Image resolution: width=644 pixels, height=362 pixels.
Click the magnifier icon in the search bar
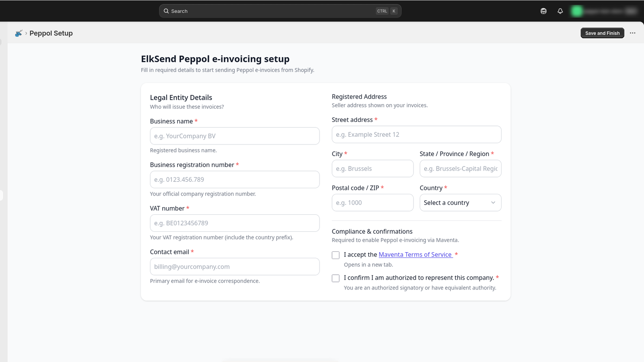click(166, 11)
